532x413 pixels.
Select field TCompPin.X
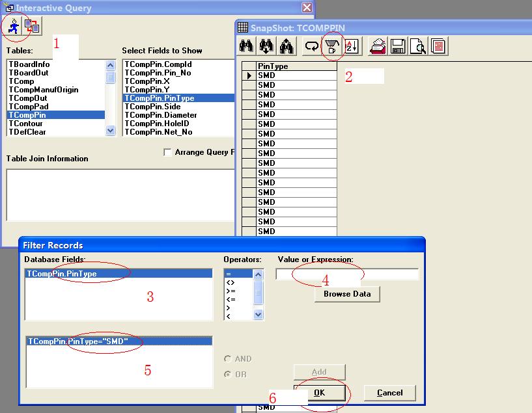pyautogui.click(x=179, y=81)
